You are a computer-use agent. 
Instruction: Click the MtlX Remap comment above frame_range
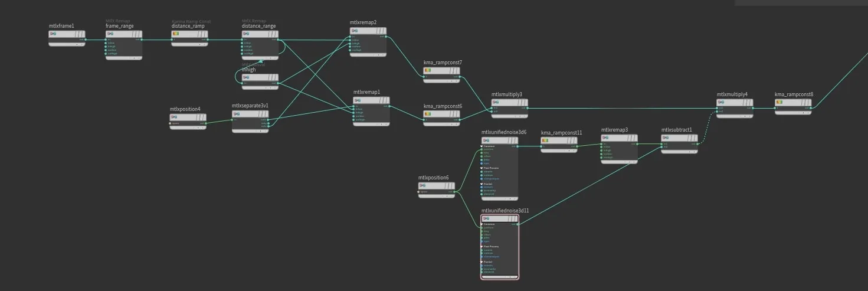(118, 21)
